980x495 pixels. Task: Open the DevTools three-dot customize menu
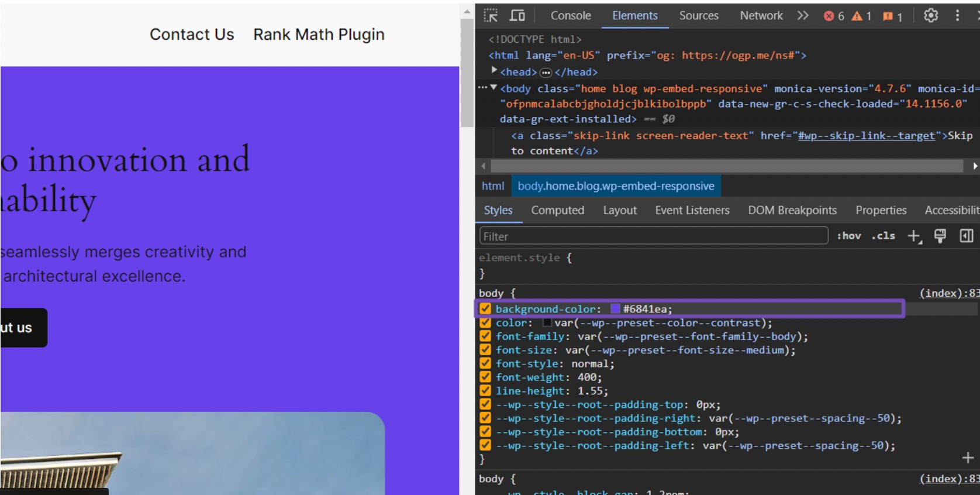tap(957, 16)
